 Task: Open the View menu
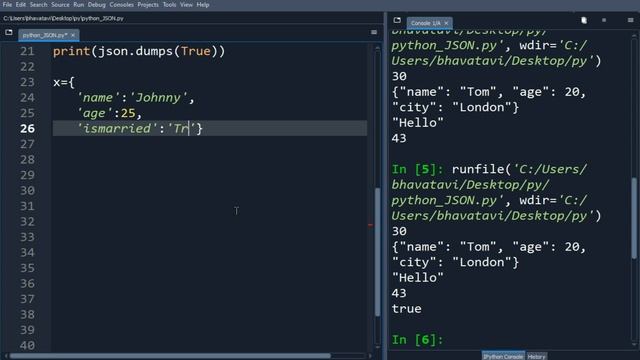(186, 5)
